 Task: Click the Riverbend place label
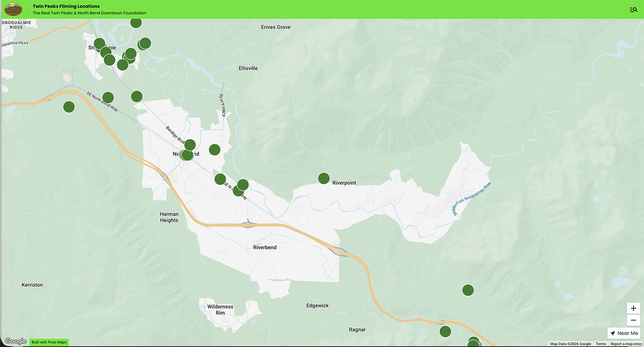(x=265, y=247)
